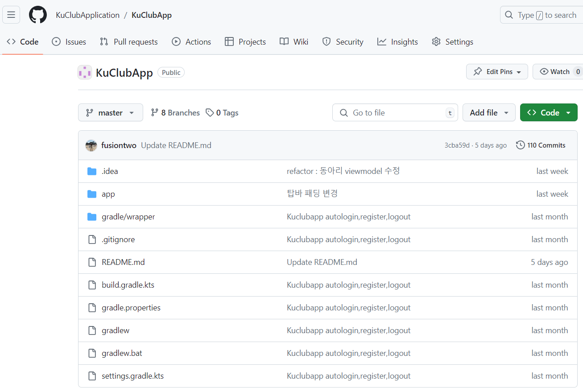Screen dimensions: 583x392
Task: Open gradle/wrapper folder name
Action: coord(128,217)
